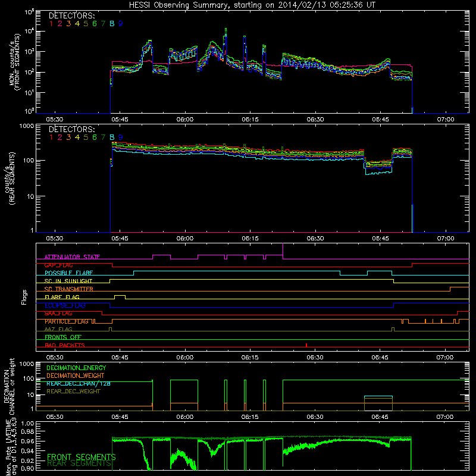Select detector 3 in front segments legend
The image size is (476, 476).
(x=68, y=24)
